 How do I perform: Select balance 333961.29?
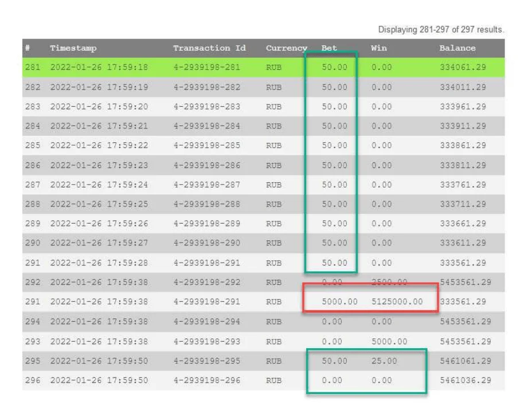tap(463, 107)
